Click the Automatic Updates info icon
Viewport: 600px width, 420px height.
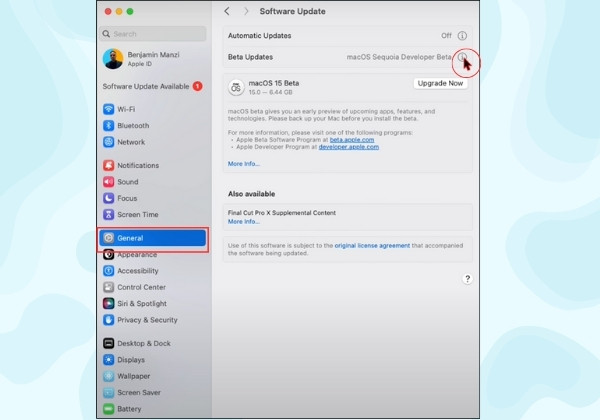462,36
